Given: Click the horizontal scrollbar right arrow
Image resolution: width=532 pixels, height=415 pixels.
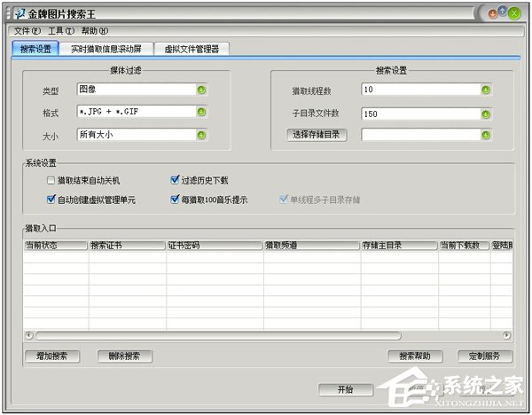Looking at the screenshot, I should click(x=506, y=335).
